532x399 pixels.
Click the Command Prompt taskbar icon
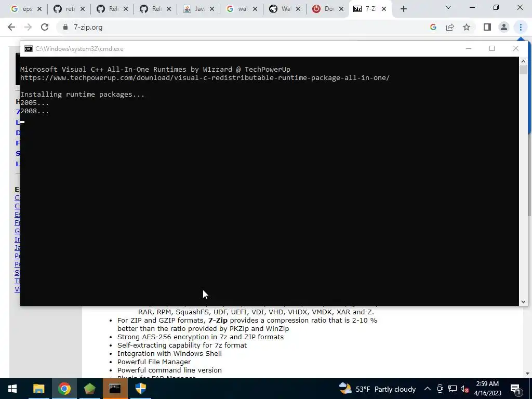click(x=115, y=389)
